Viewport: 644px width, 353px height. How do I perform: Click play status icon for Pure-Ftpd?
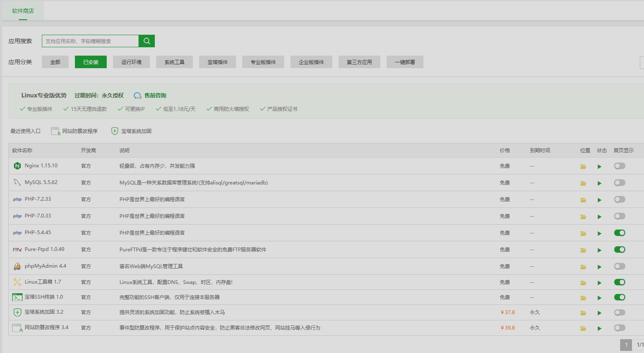point(600,250)
